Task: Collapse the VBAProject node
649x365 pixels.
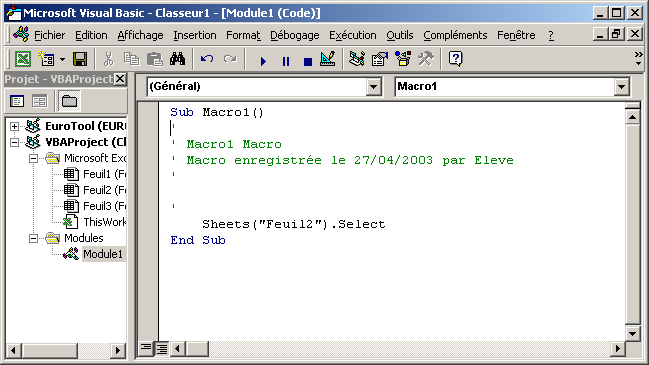Action: [x=14, y=142]
